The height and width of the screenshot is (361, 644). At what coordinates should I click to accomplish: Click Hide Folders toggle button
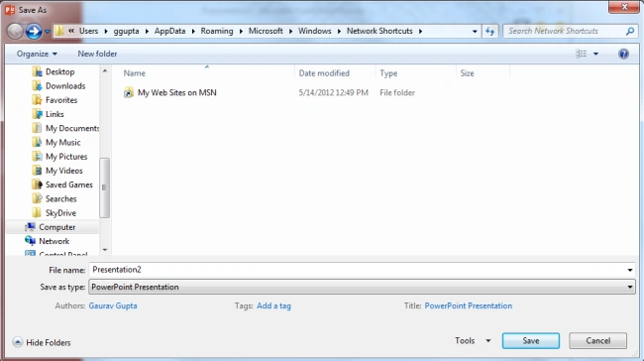(x=42, y=342)
